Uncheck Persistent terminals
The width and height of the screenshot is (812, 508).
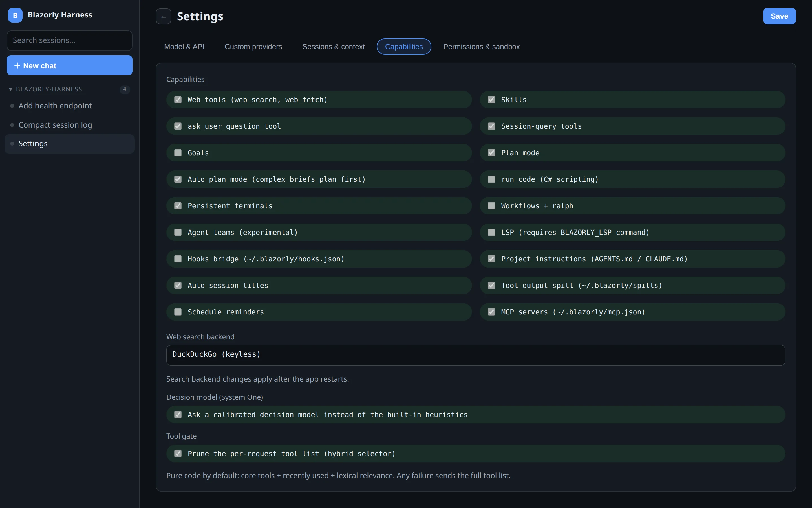pos(178,206)
